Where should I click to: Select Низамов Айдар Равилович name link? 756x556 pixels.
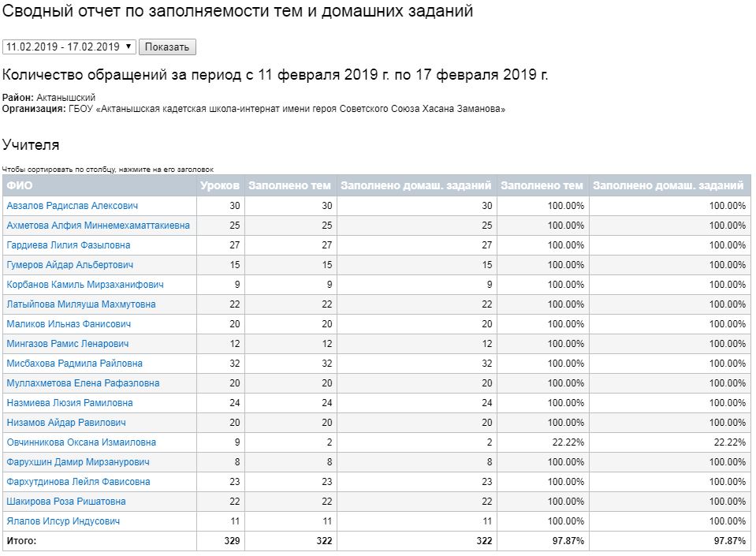(66, 423)
